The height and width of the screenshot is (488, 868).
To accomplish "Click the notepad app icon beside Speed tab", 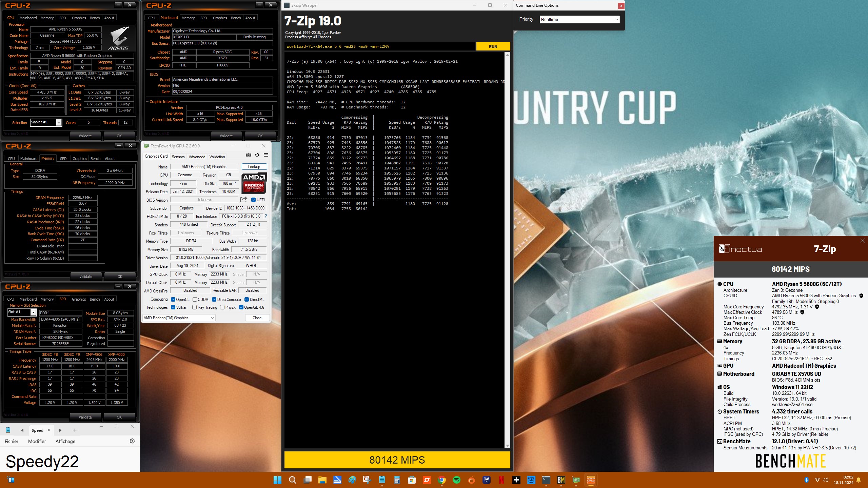I will tap(8, 430).
